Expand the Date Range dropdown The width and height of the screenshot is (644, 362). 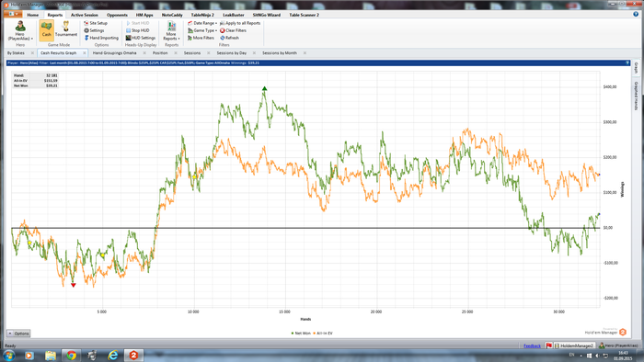coord(202,23)
